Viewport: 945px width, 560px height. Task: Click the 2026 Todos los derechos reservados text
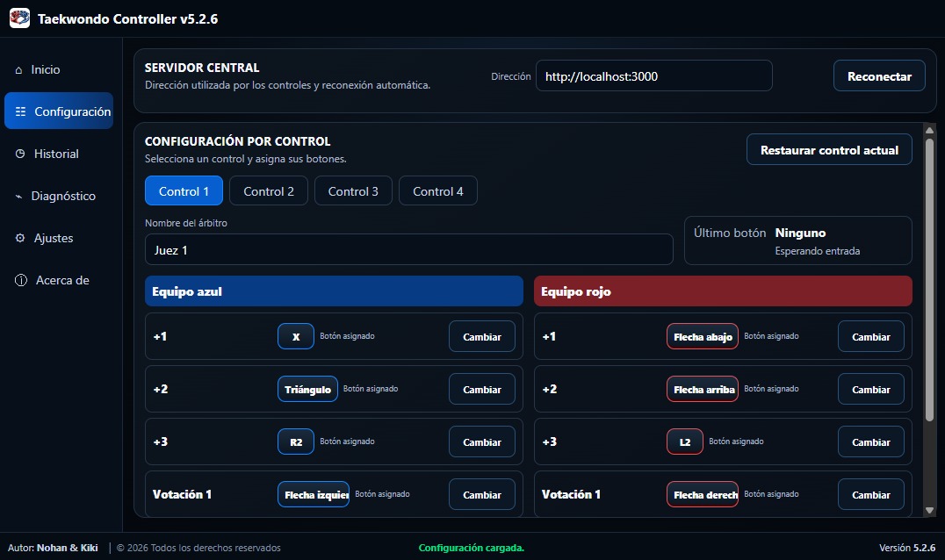click(x=198, y=548)
